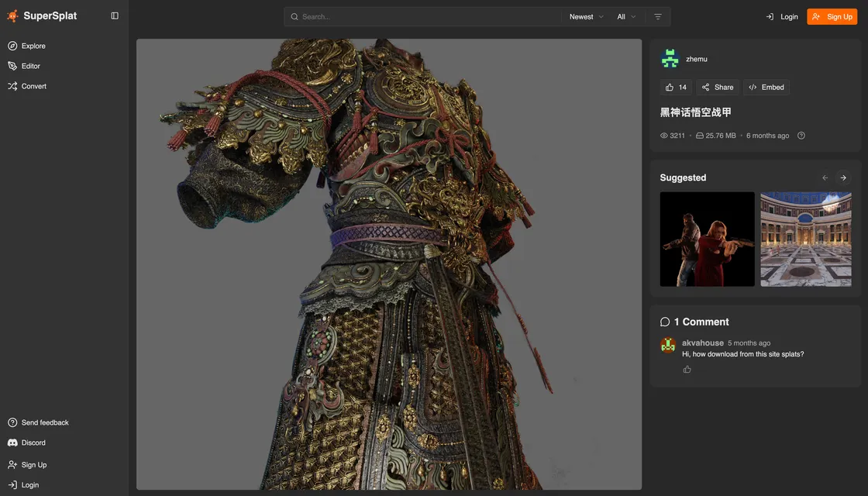Click the Embed button

tap(766, 88)
